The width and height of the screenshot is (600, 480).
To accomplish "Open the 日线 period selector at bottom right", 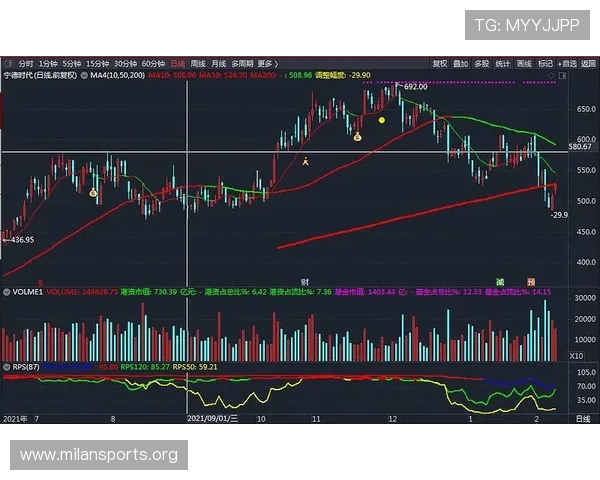I will (580, 420).
